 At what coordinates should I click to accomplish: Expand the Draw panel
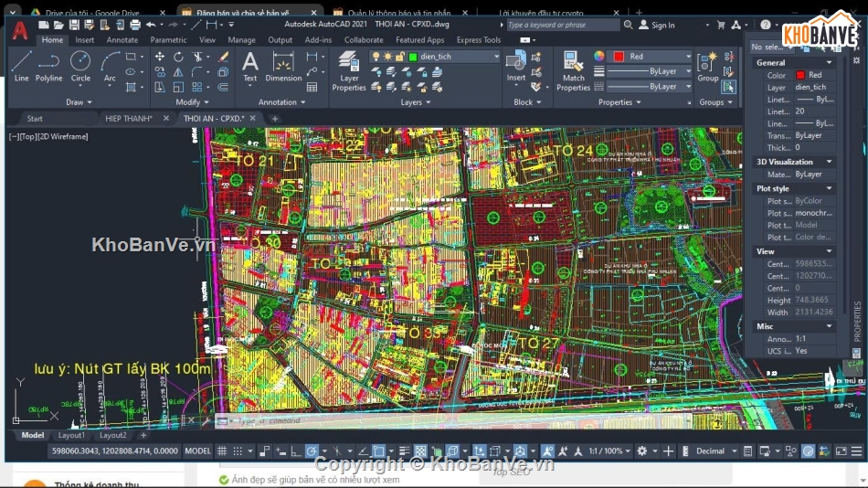click(x=79, y=102)
